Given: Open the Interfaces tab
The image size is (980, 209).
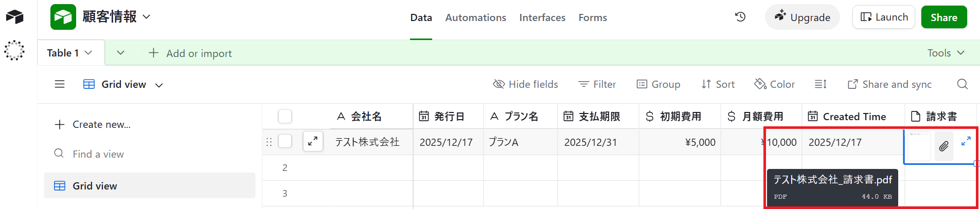Looking at the screenshot, I should [x=542, y=17].
